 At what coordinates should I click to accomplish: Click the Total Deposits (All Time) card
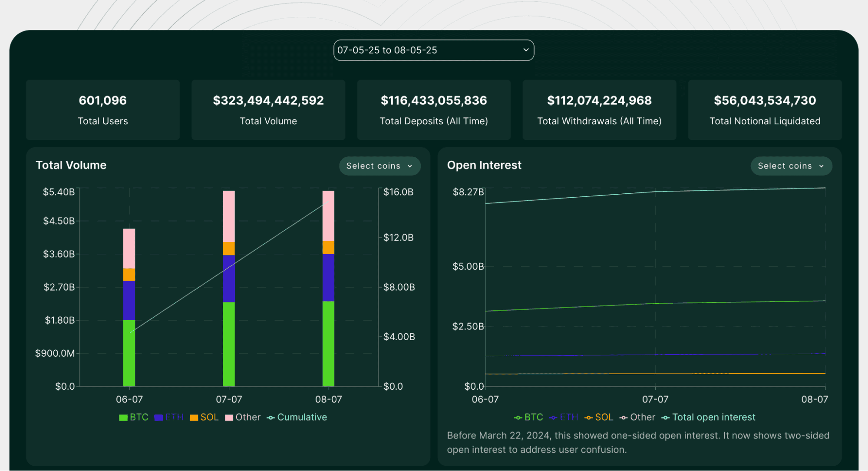click(x=434, y=109)
